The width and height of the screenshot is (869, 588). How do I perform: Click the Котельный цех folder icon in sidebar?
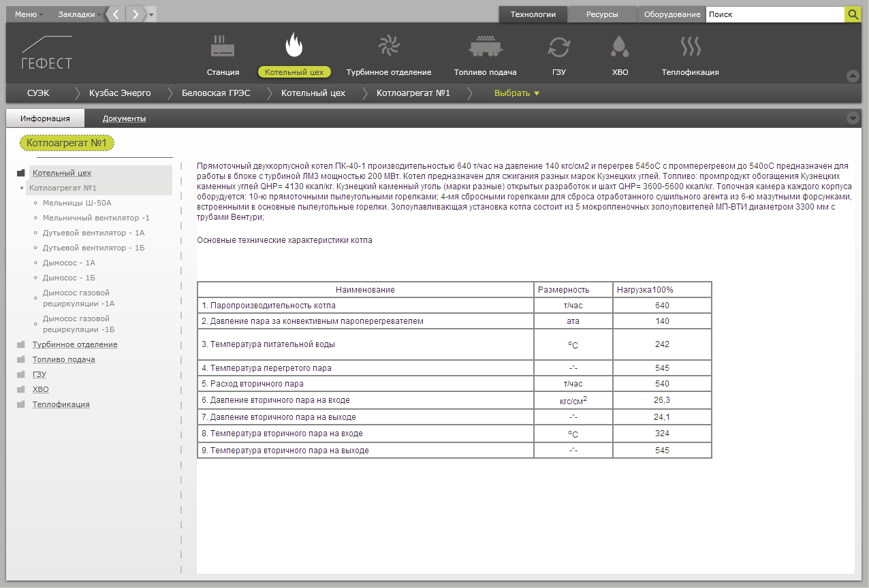tap(21, 173)
